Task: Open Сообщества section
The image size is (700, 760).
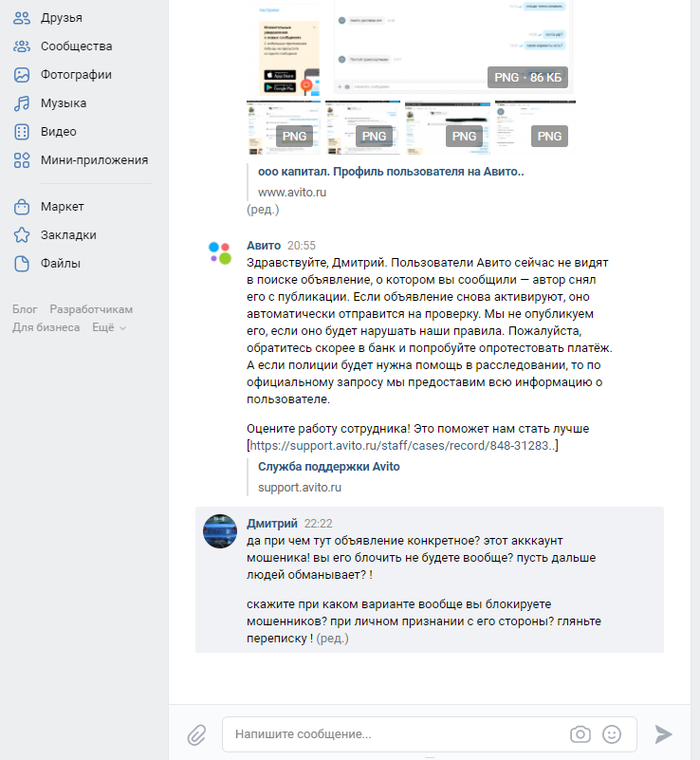Action: pos(76,46)
